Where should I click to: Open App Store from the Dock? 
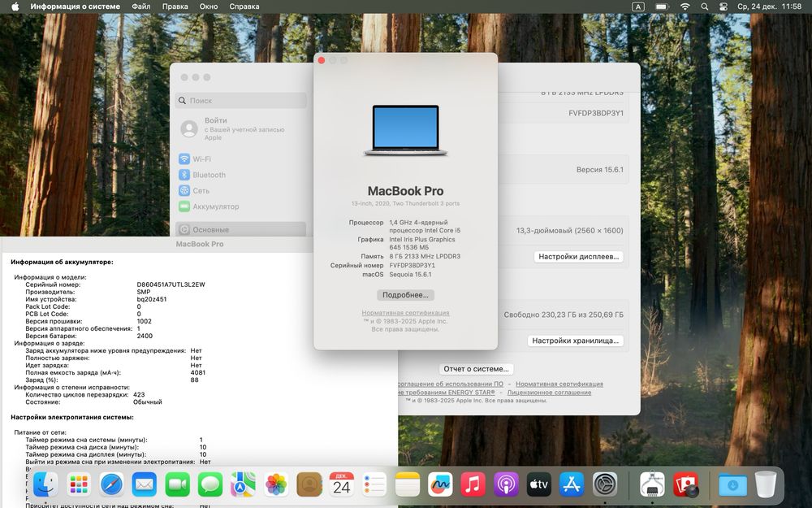pos(572,484)
